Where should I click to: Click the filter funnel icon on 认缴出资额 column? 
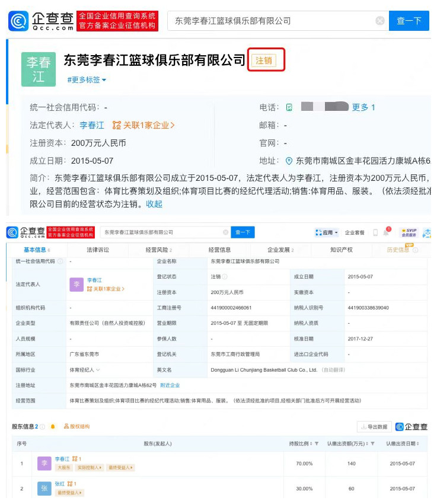[x=373, y=444]
